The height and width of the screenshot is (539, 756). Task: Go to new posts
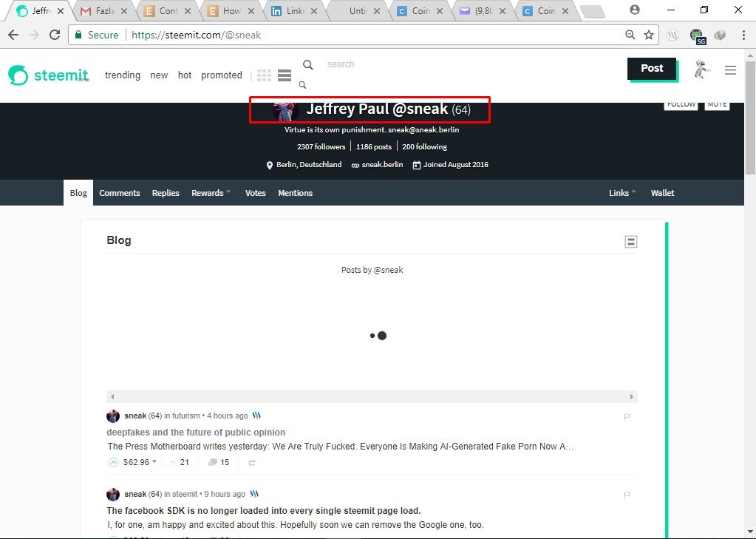159,75
